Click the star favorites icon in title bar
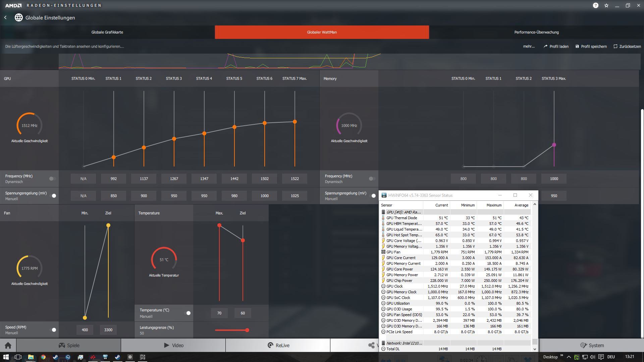The width and height of the screenshot is (644, 362). pos(606,5)
